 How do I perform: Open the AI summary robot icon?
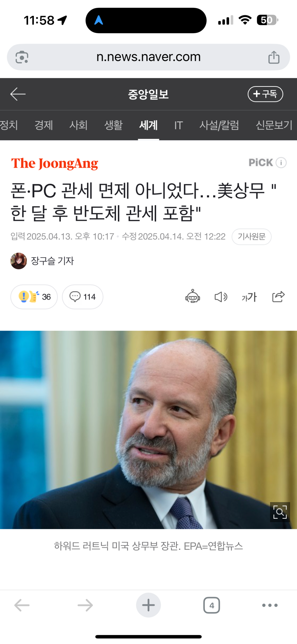193,296
